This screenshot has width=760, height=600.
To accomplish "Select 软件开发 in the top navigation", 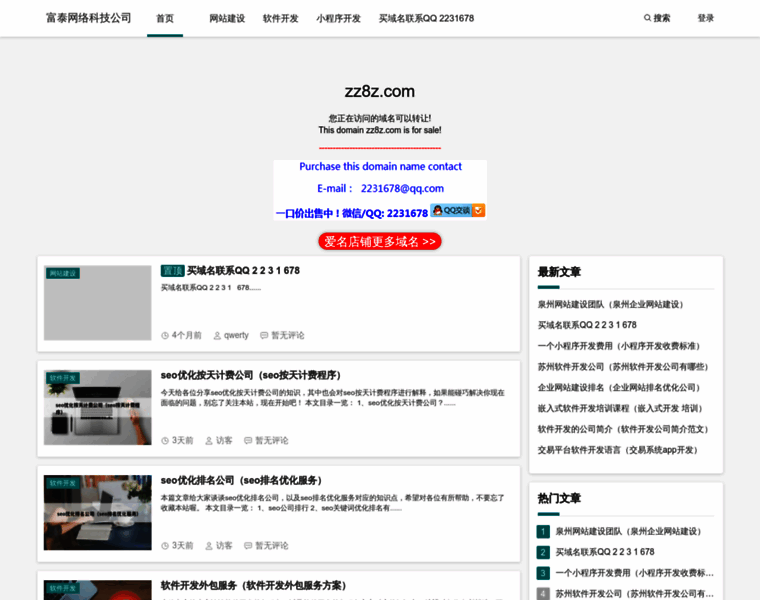I will 280,19.
